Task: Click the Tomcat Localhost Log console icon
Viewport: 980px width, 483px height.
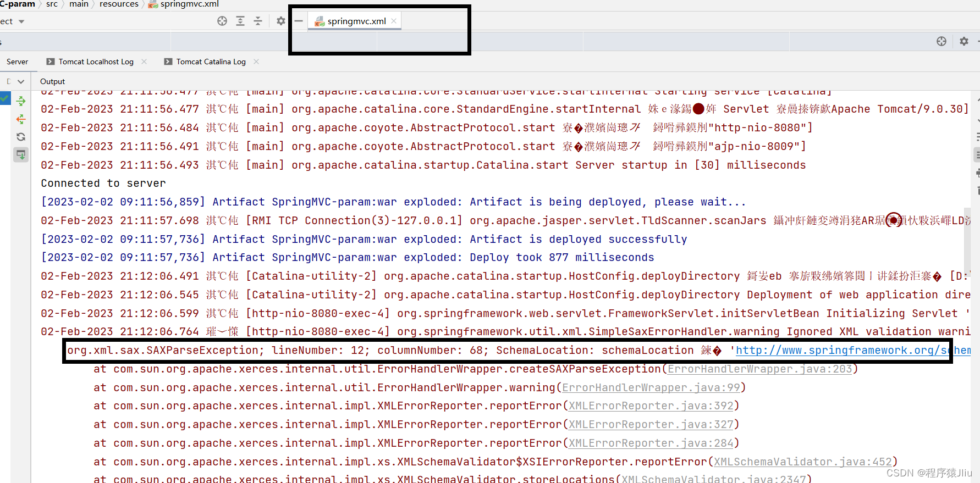Action: point(51,62)
